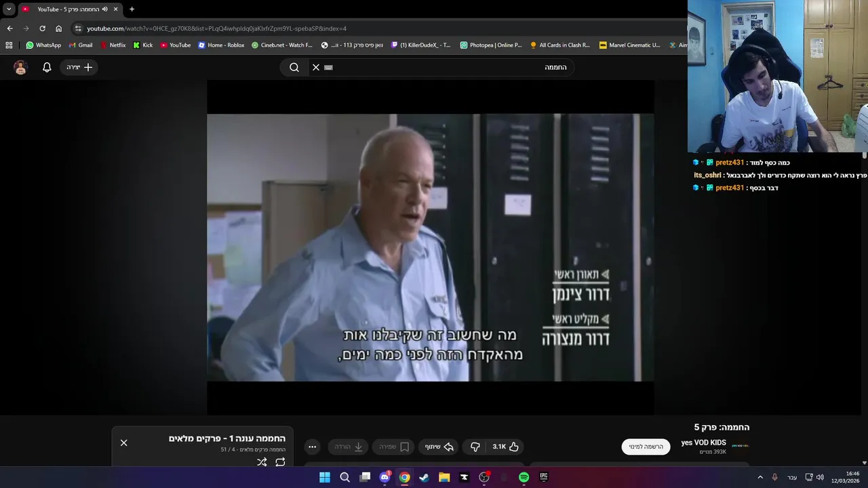Viewport: 868px width, 488px height.
Task: Open the YouTube account avatar menu
Action: coord(20,67)
